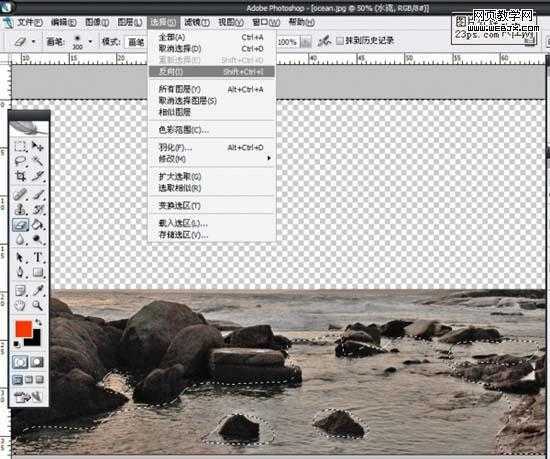This screenshot has height=459, width=550.
Task: Select the Type tool
Action: [x=38, y=257]
